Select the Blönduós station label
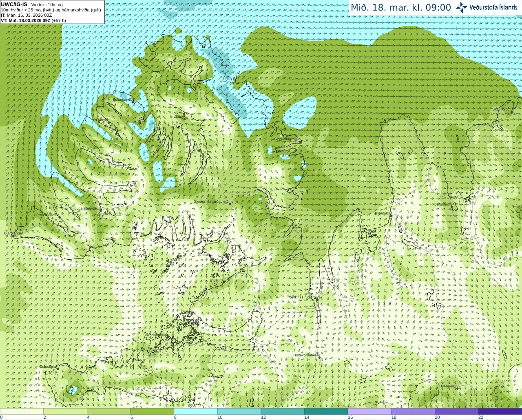 383,213
